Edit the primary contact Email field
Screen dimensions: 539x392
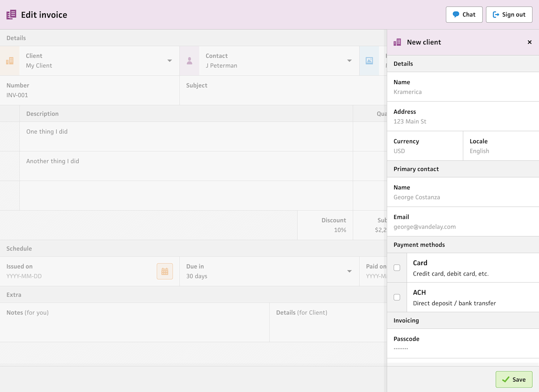pyautogui.click(x=463, y=222)
